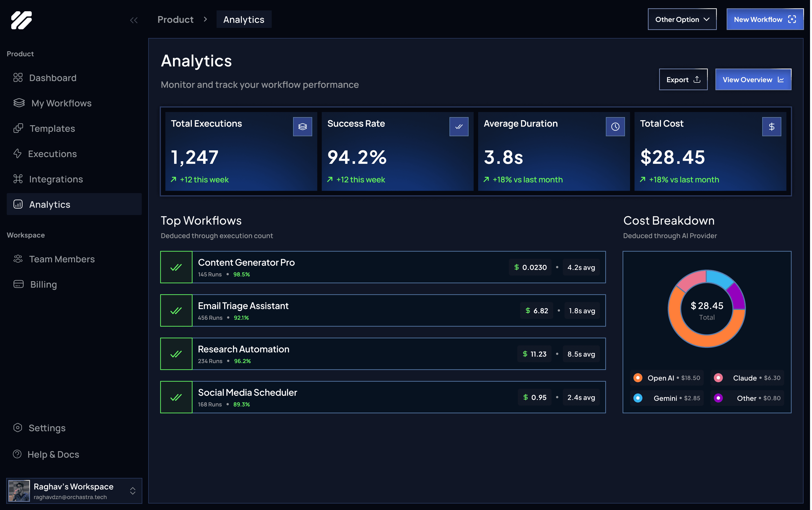812x510 pixels.
Task: Click the Orchastra logo icon
Action: click(21, 20)
